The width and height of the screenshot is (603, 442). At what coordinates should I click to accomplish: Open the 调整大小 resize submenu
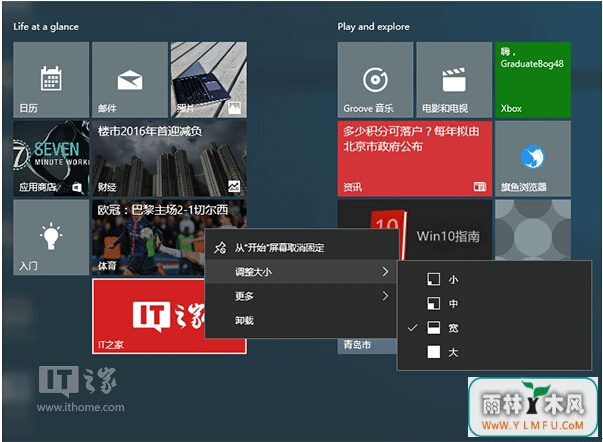(301, 272)
